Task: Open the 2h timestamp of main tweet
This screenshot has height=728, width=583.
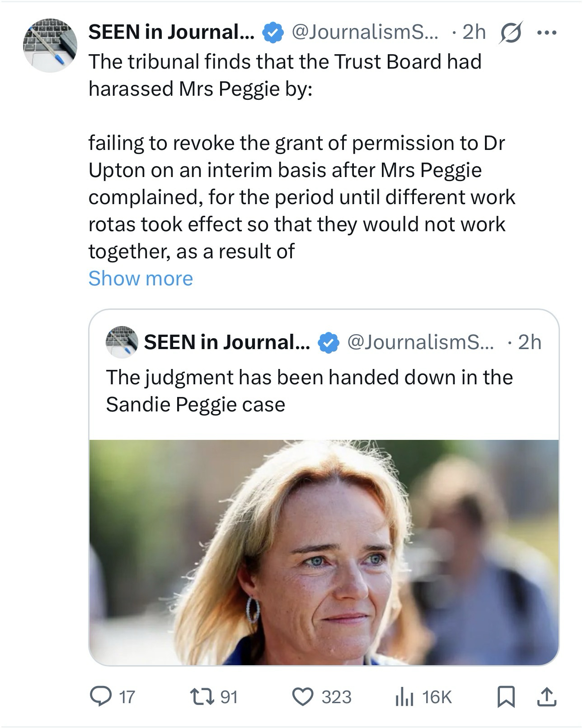Action: (x=474, y=32)
